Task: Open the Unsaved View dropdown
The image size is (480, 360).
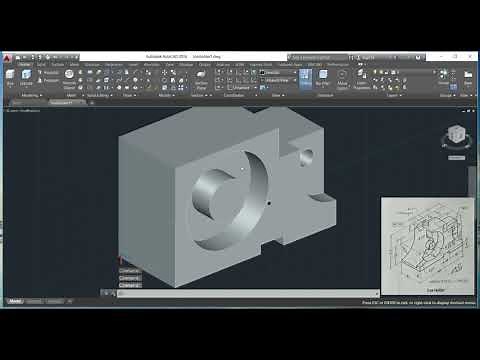Action: pos(278,80)
